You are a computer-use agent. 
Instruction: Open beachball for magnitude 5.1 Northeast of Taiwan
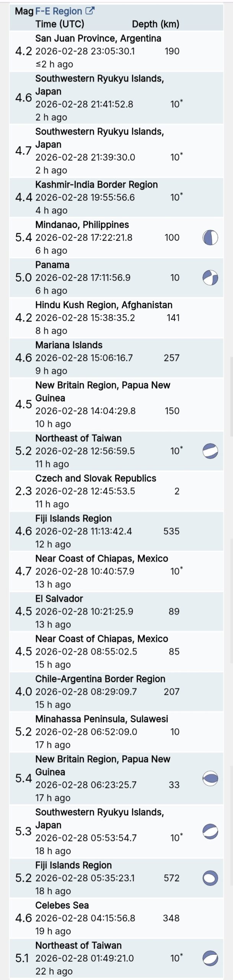(210, 958)
